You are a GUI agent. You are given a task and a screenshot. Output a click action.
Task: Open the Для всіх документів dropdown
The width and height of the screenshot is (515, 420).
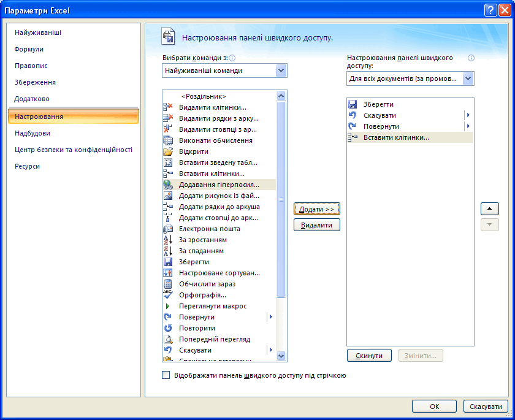[x=468, y=78]
